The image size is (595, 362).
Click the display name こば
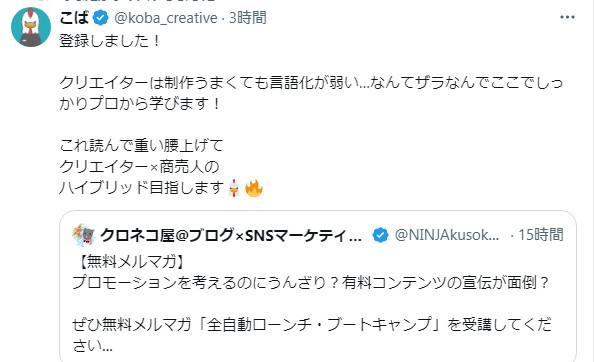74,18
